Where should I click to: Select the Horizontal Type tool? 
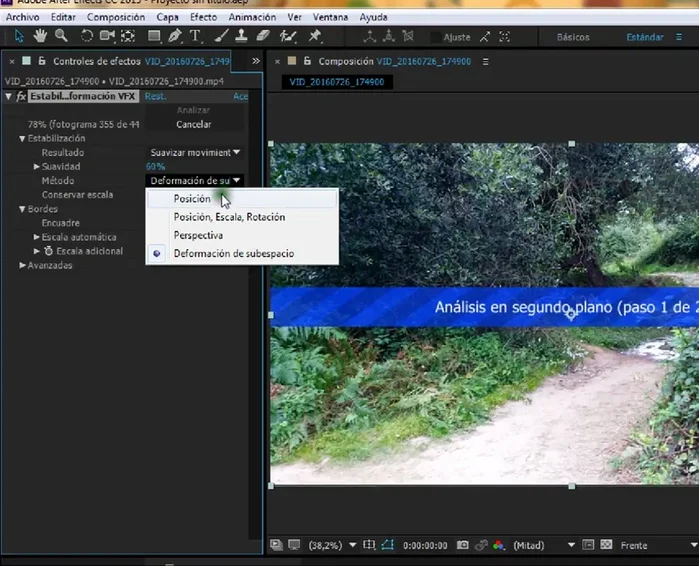tap(195, 37)
